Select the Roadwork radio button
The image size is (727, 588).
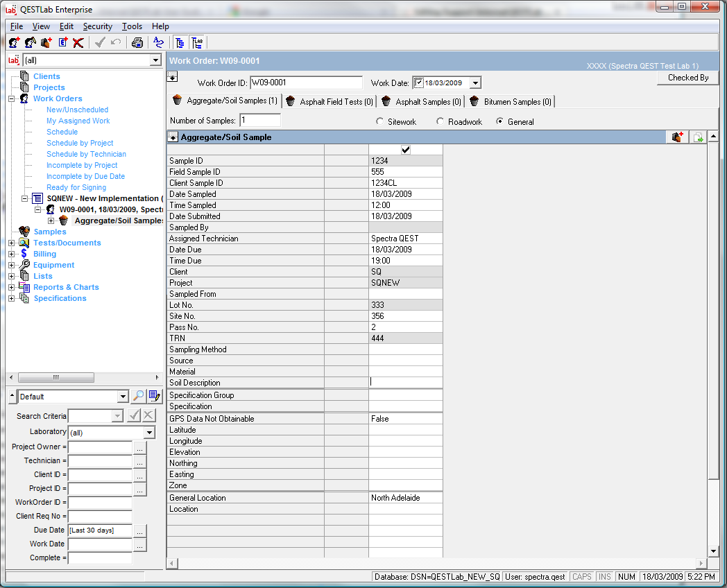440,122
